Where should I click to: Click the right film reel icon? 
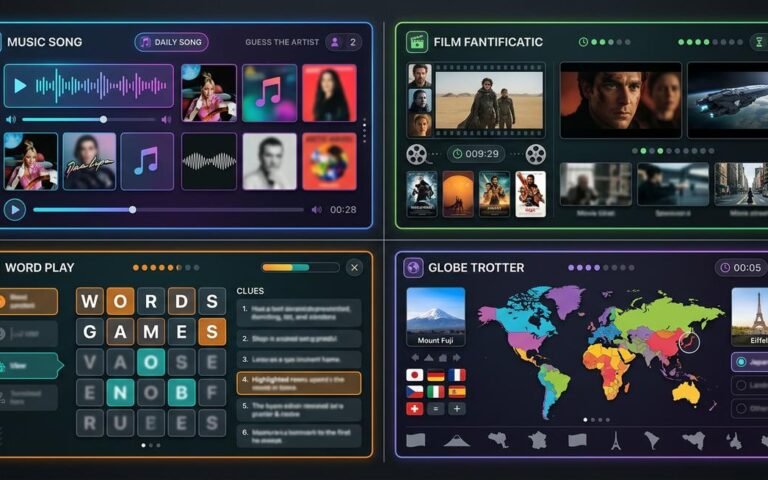coord(535,154)
